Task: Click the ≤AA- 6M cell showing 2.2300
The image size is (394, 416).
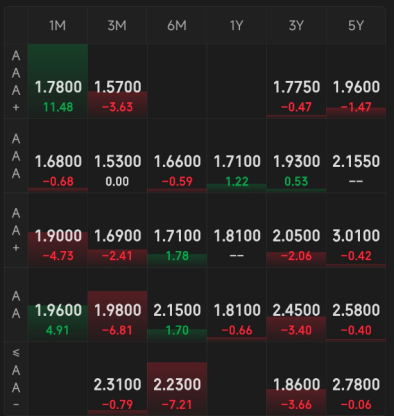Action: coord(177,379)
